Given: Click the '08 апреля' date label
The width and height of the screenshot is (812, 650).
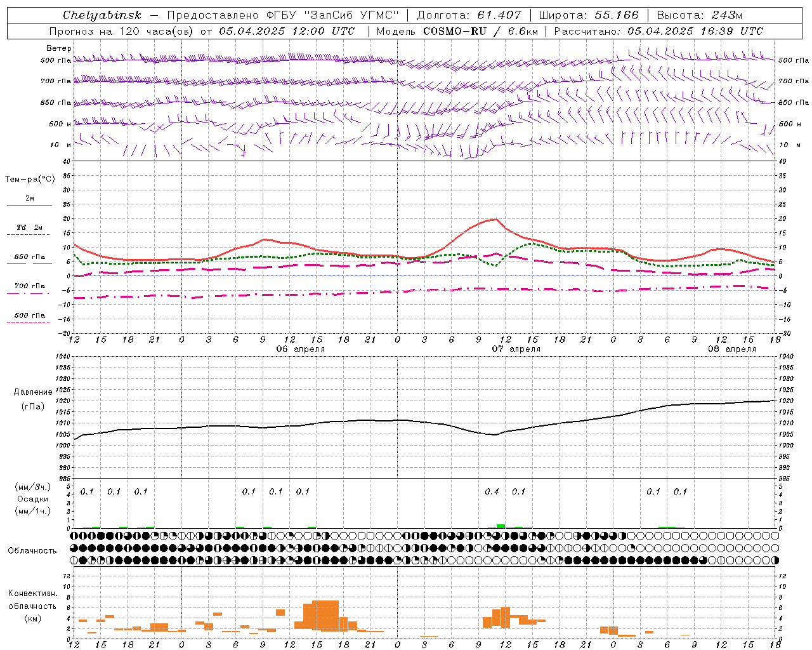Looking at the screenshot, I should (x=732, y=349).
